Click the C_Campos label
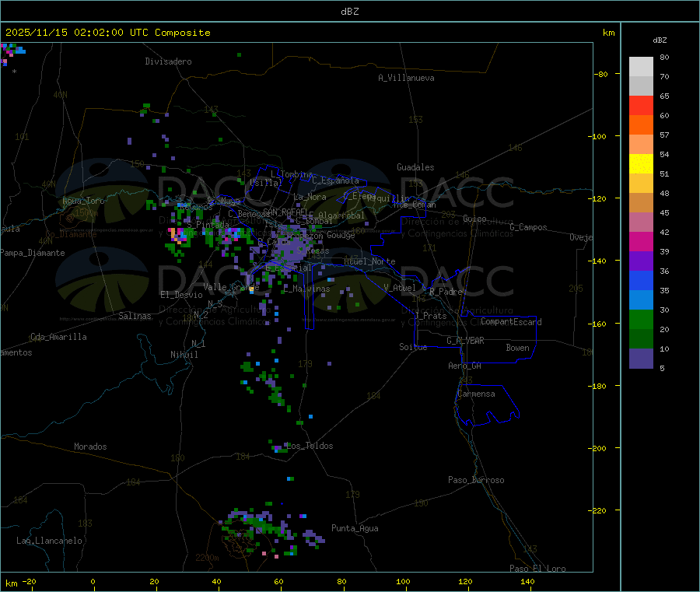Screen dimensions: 700x592 coord(529,227)
